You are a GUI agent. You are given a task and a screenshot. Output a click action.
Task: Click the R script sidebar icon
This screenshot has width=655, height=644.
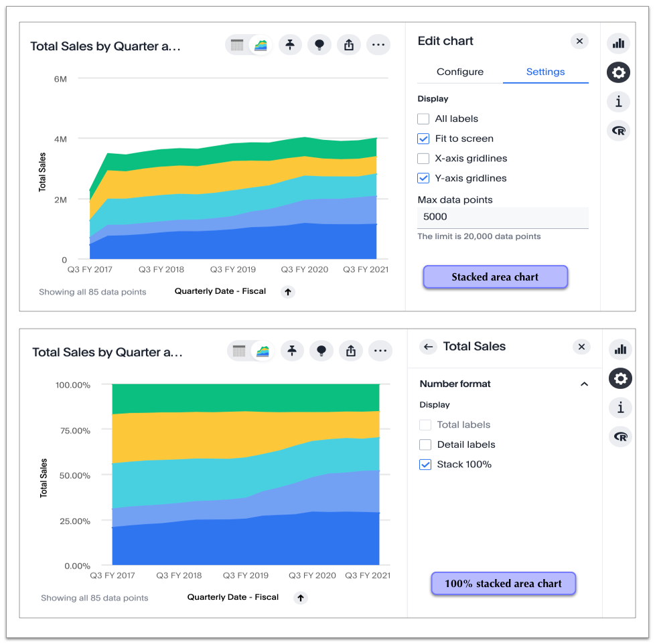pos(618,131)
